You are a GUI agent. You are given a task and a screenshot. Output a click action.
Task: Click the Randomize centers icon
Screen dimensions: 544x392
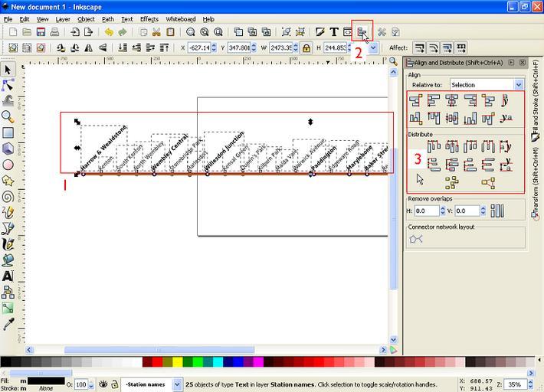(x=451, y=182)
